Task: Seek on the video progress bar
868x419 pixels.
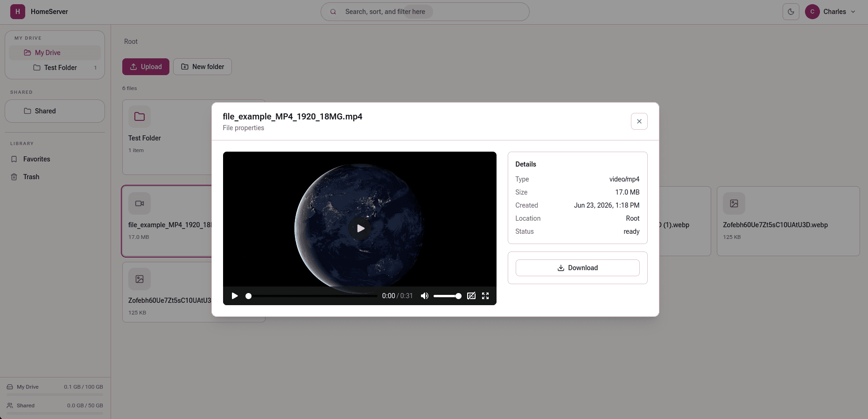Action: point(312,296)
